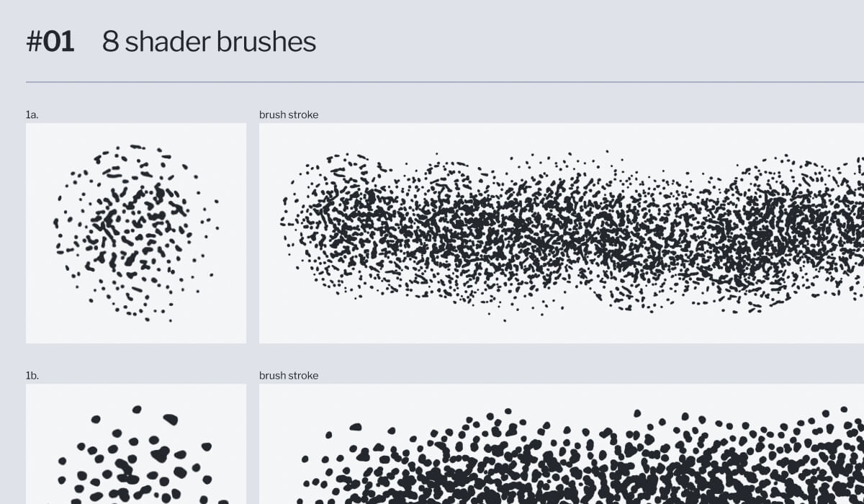Select the "brush stroke" label above 1b stroke
Screen dimensions: 864x504
(289, 375)
